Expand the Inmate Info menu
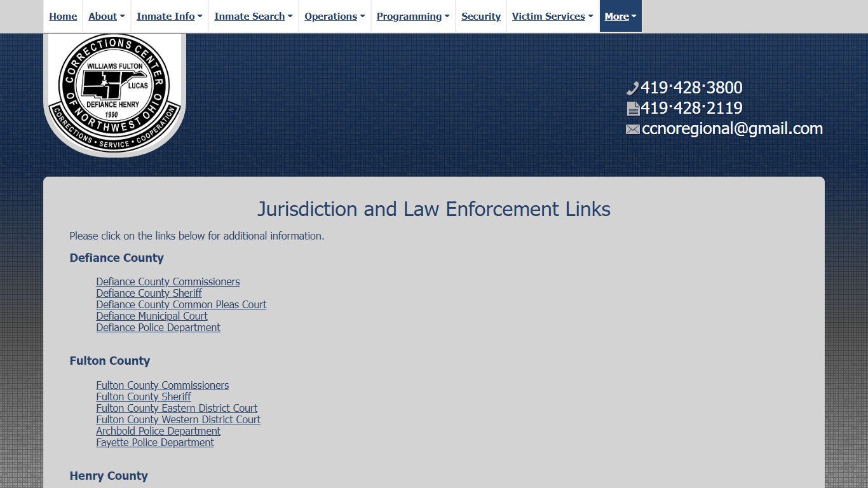The image size is (868, 488). pyautogui.click(x=170, y=17)
